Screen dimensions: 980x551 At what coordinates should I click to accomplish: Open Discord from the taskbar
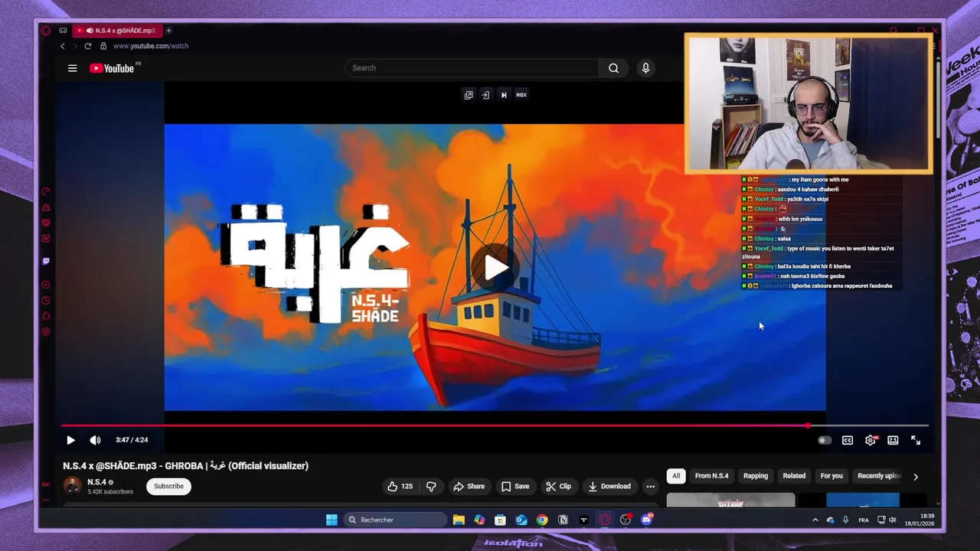click(x=647, y=520)
